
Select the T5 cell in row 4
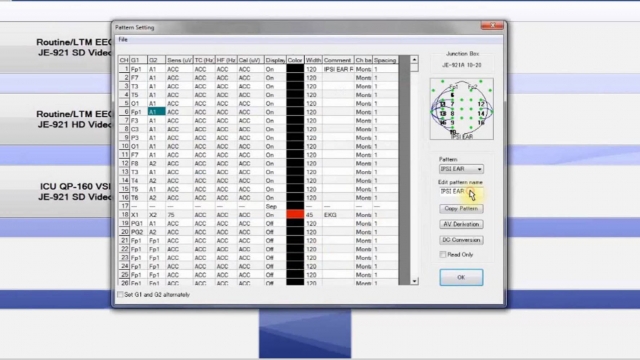click(x=138, y=95)
